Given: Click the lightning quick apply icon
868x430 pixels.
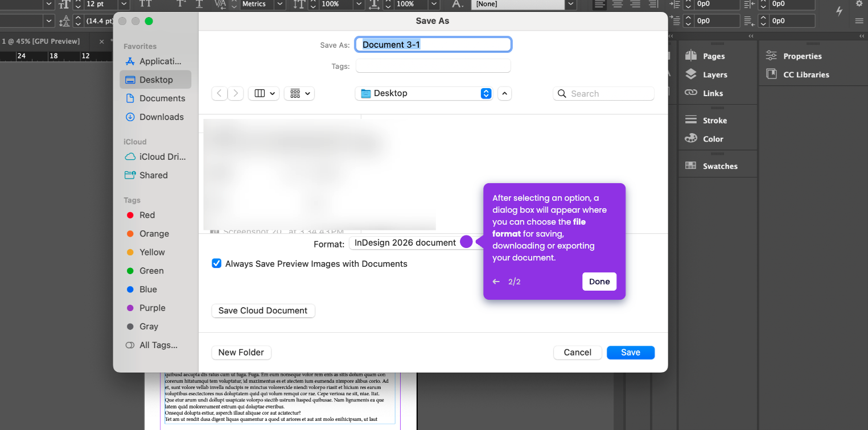Looking at the screenshot, I should point(839,11).
